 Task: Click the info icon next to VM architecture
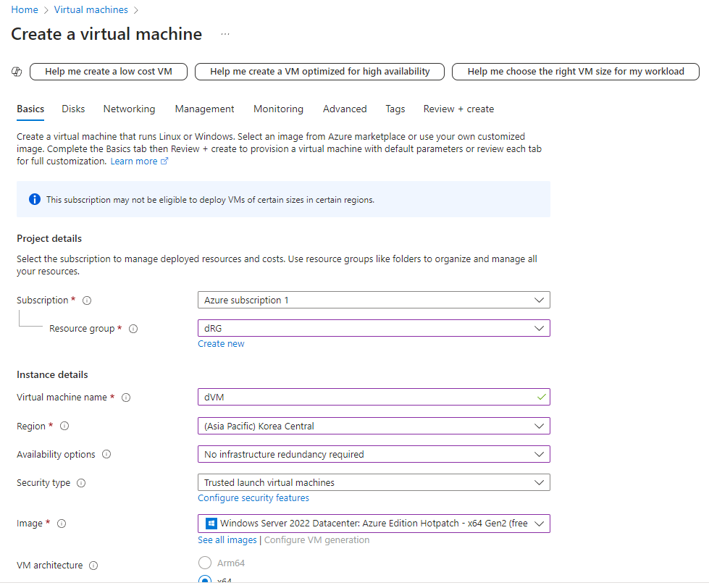tap(93, 566)
